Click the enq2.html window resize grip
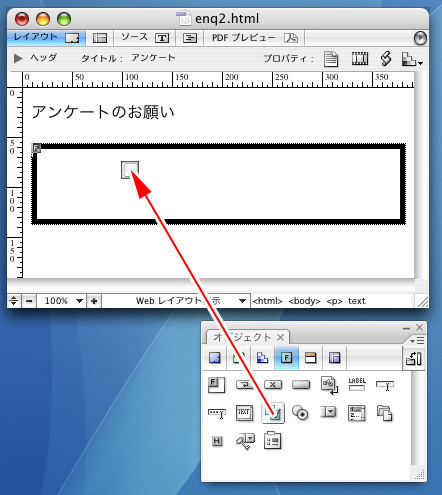Image resolution: width=442 pixels, height=495 pixels. (423, 302)
